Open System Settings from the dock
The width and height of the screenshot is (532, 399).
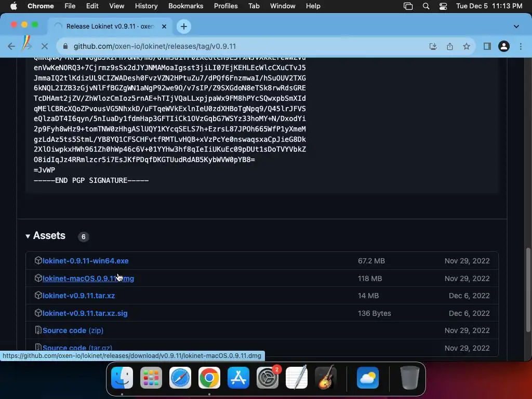coord(268,377)
